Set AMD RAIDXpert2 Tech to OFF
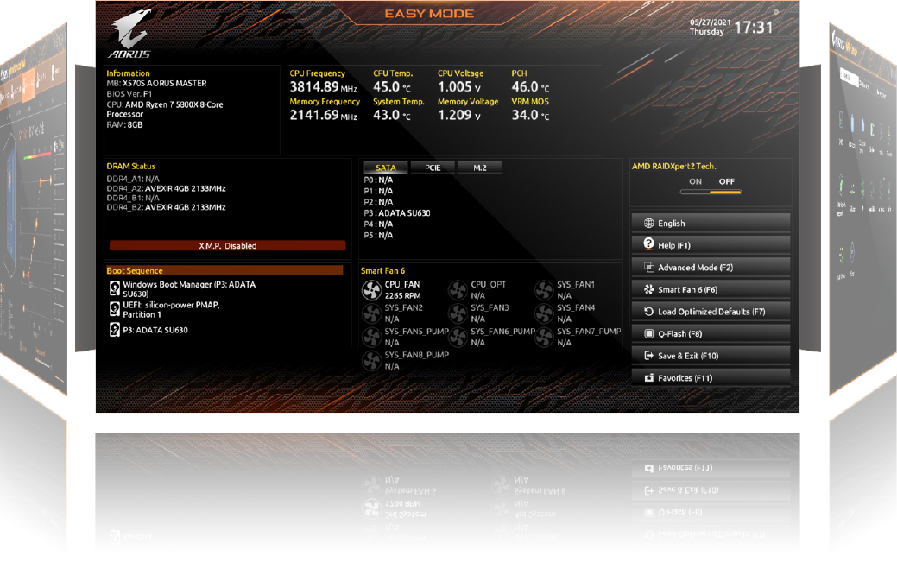The image size is (897, 588). tap(727, 181)
